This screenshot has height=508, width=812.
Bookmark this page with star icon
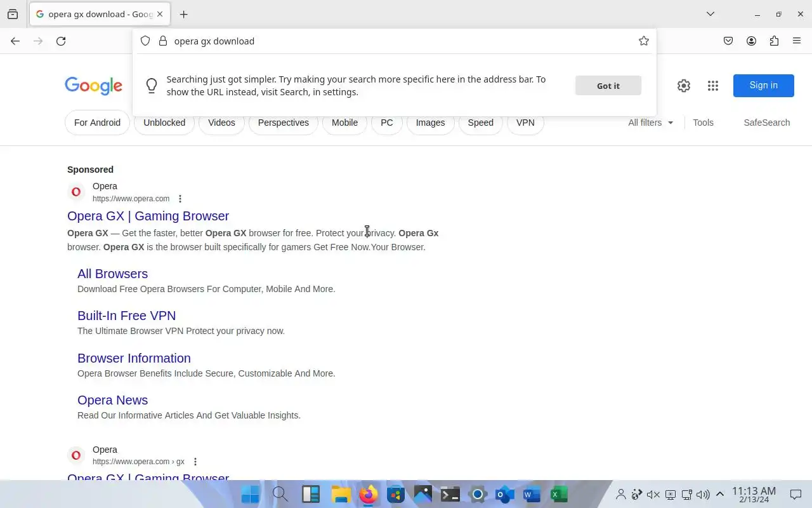click(x=644, y=41)
